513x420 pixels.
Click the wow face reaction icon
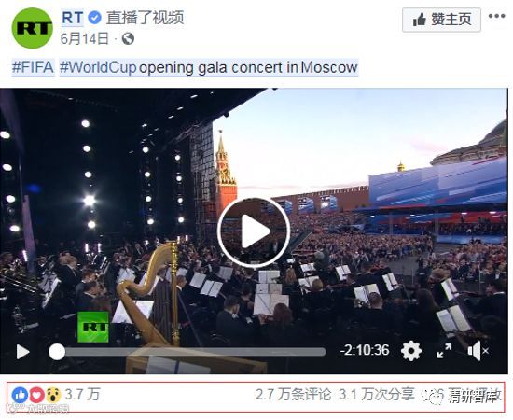pos(53,395)
